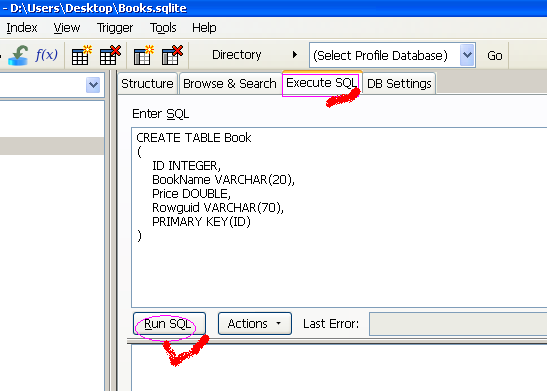Open the Index menu
Screen dimensions: 547x391
pyautogui.click(x=22, y=28)
